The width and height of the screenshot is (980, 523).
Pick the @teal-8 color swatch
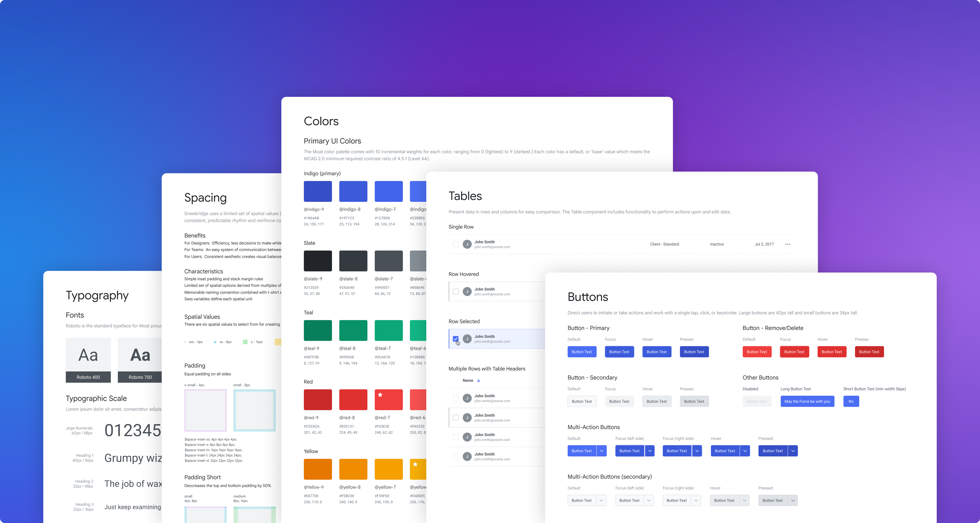(x=353, y=330)
